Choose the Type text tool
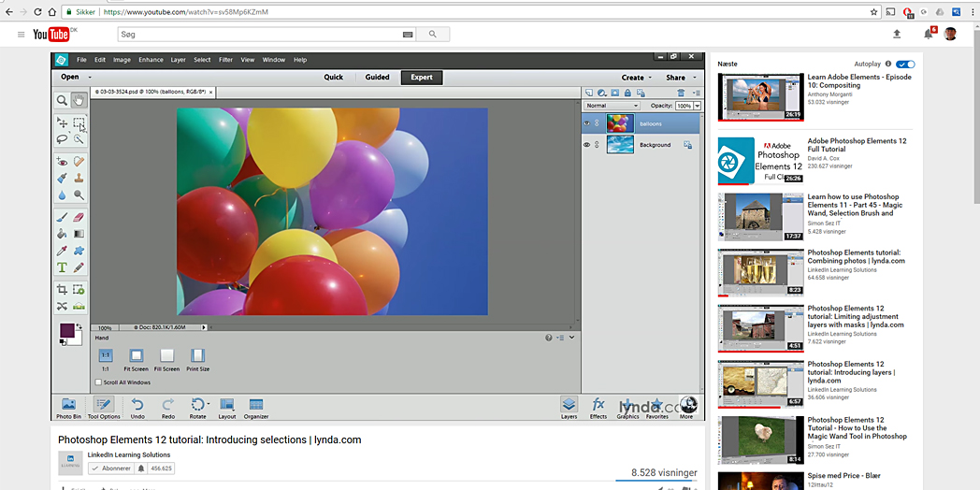 [62, 267]
